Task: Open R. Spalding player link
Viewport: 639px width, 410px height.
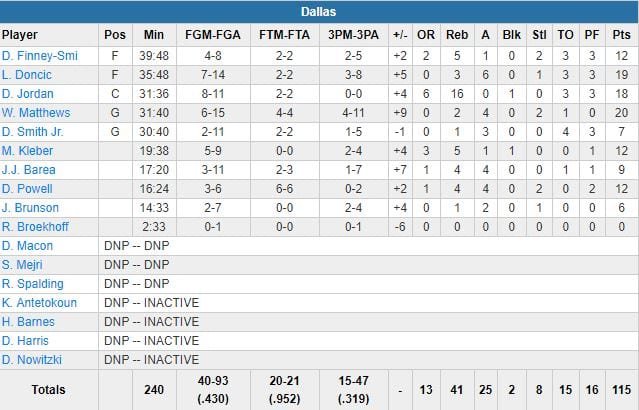Action: (x=32, y=284)
